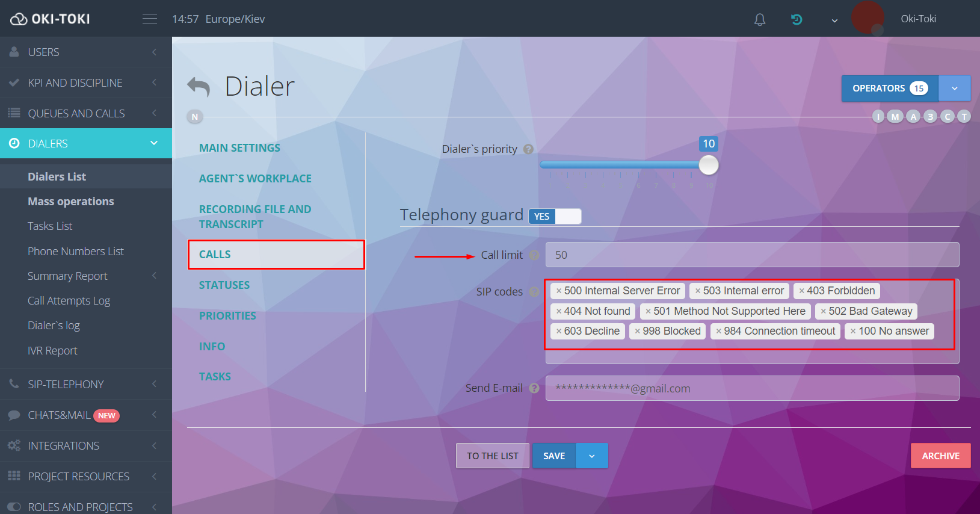The image size is (980, 514).
Task: Click the notification bell icon
Action: click(760, 19)
